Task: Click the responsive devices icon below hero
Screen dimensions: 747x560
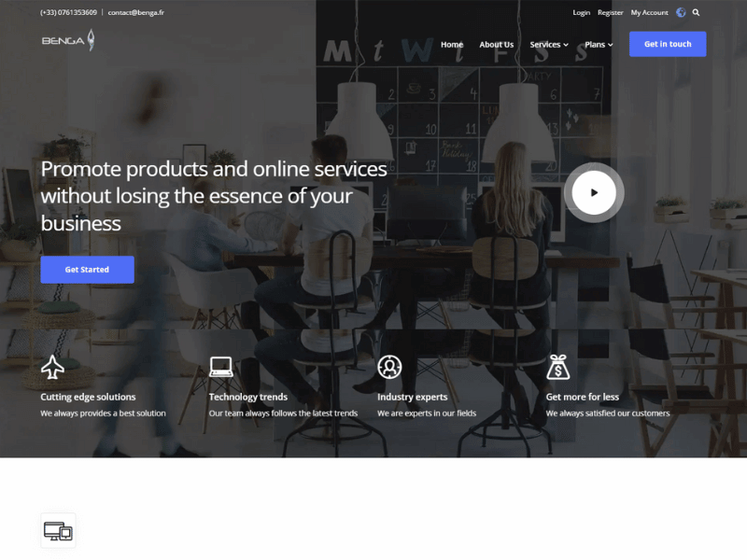Action: coord(58,530)
